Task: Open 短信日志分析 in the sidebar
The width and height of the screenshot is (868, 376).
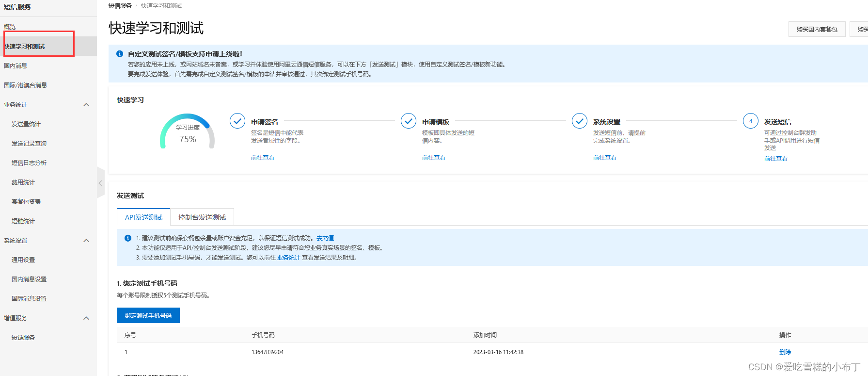Action: (x=29, y=163)
